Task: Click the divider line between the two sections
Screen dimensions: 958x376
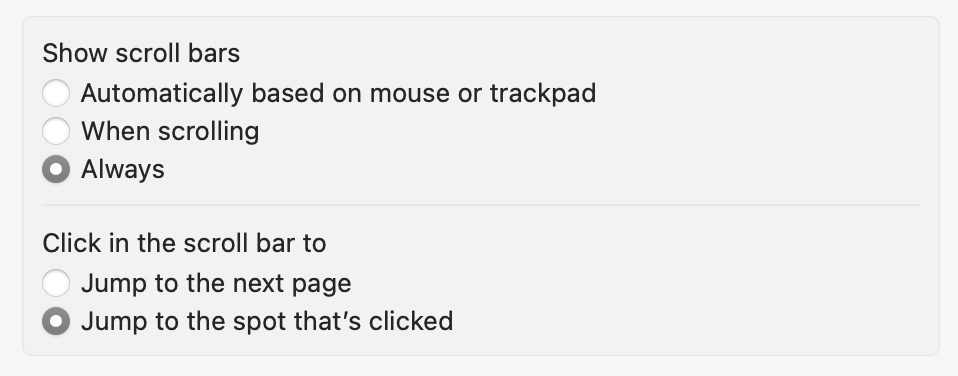Action: pos(481,205)
